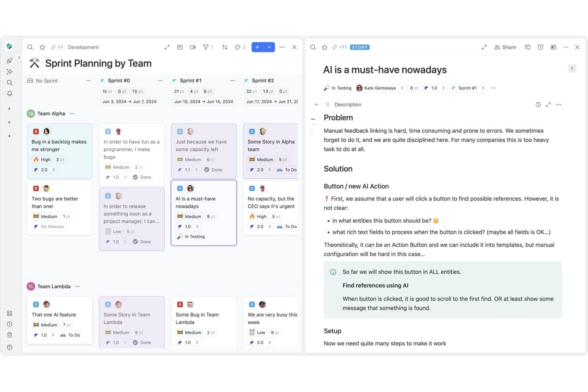Image resolution: width=588 pixels, height=392 pixels.
Task: Open the "That one AI feature" card
Action: click(60, 320)
